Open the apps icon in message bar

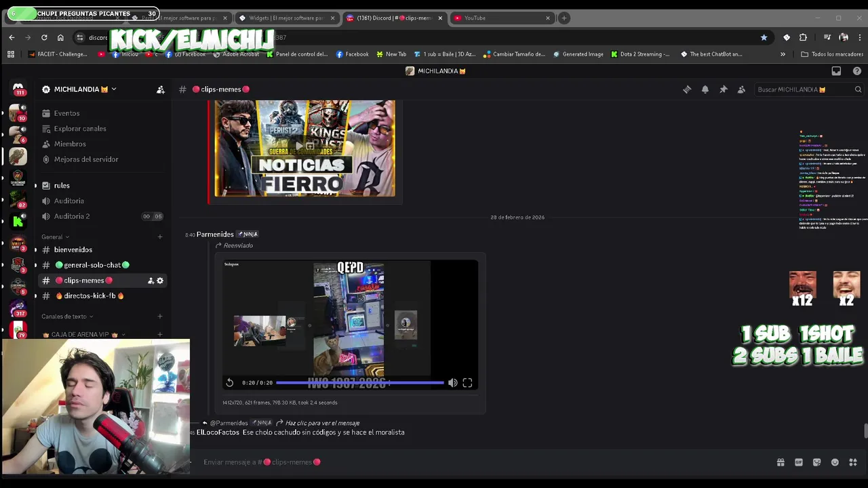pos(853,462)
